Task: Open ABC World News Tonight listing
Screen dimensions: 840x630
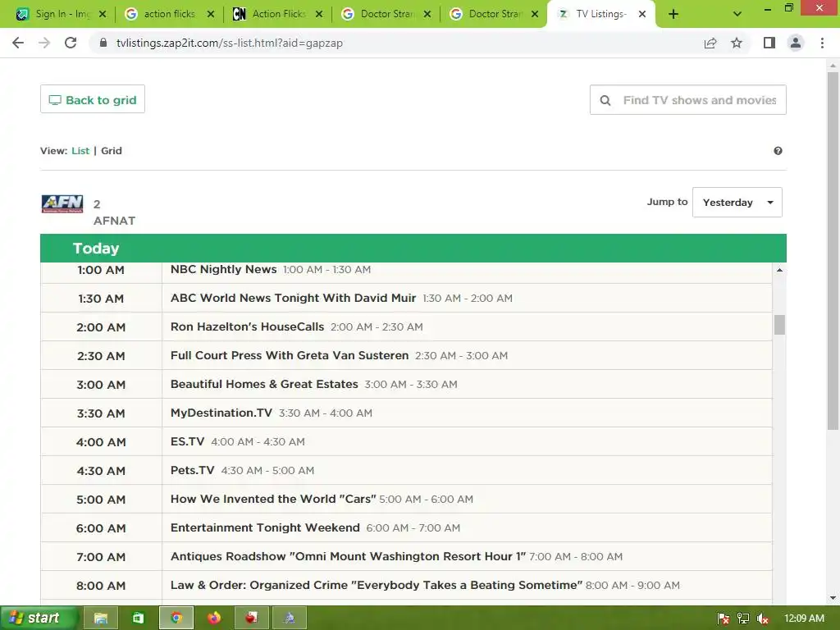Action: 293,298
